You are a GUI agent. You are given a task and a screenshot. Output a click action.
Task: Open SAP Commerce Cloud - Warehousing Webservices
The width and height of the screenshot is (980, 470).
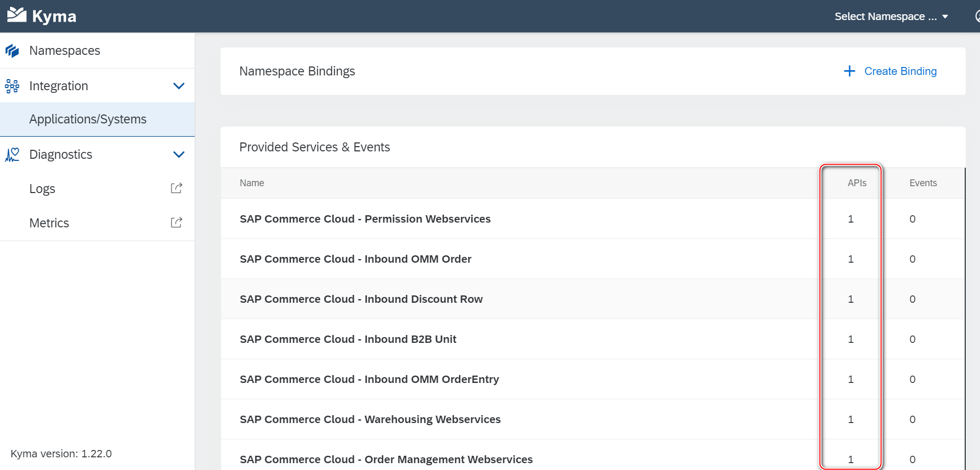pos(370,419)
